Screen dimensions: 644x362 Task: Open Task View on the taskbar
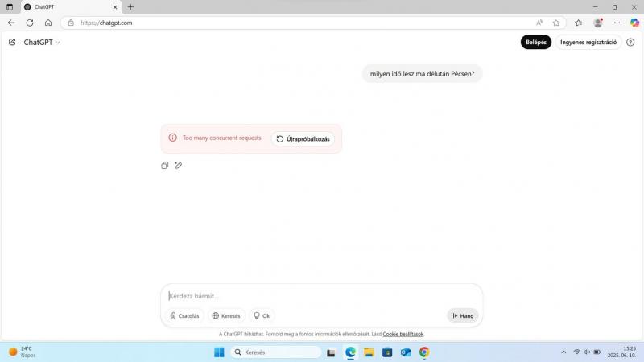coord(331,352)
